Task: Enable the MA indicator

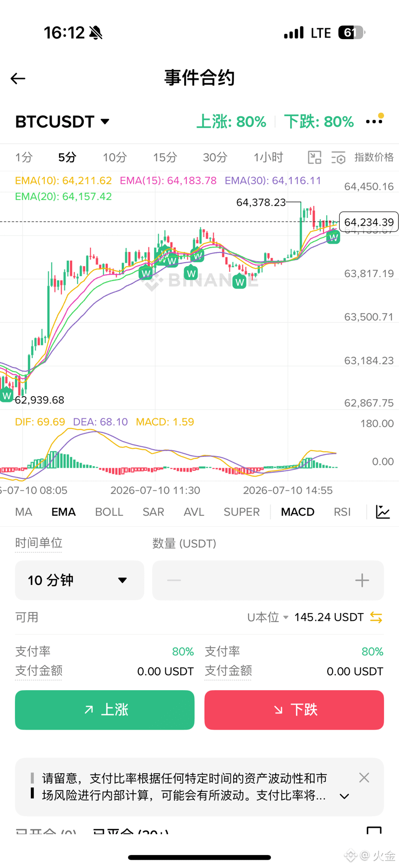Action: [24, 512]
